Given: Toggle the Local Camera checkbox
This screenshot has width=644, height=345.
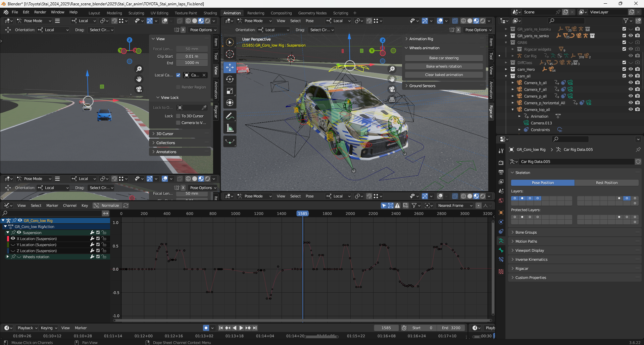Looking at the screenshot, I should click(178, 75).
